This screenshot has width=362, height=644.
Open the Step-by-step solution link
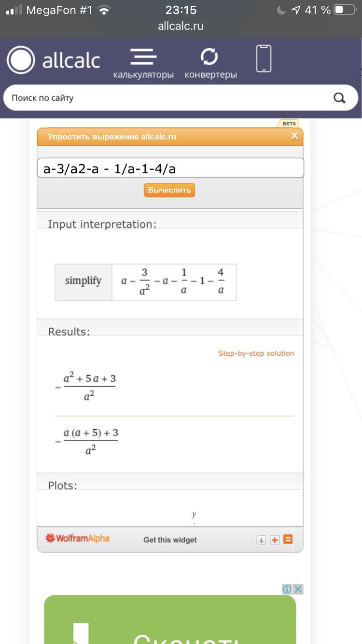tap(256, 353)
